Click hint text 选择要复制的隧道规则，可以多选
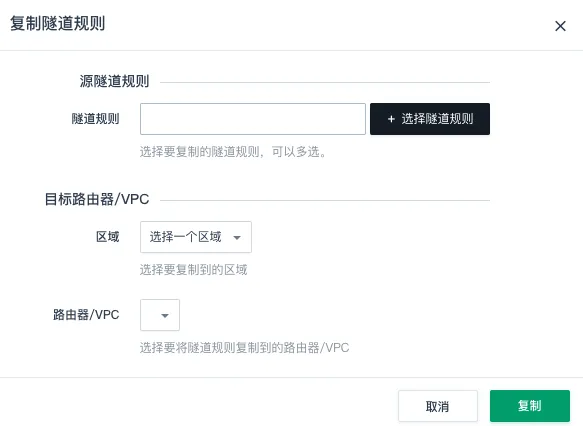 (233, 152)
